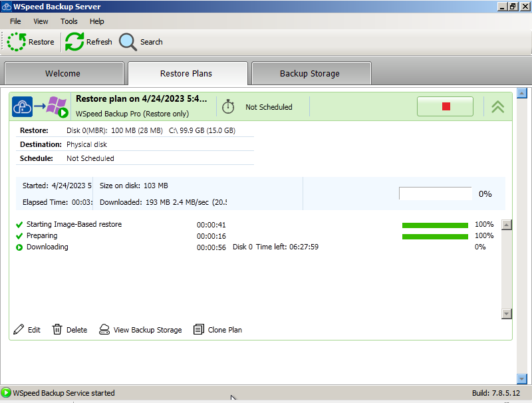Image resolution: width=532 pixels, height=403 pixels.
Task: Click the 'C:\ 99.9 GB (15.0 GB)' text
Action: coord(202,130)
